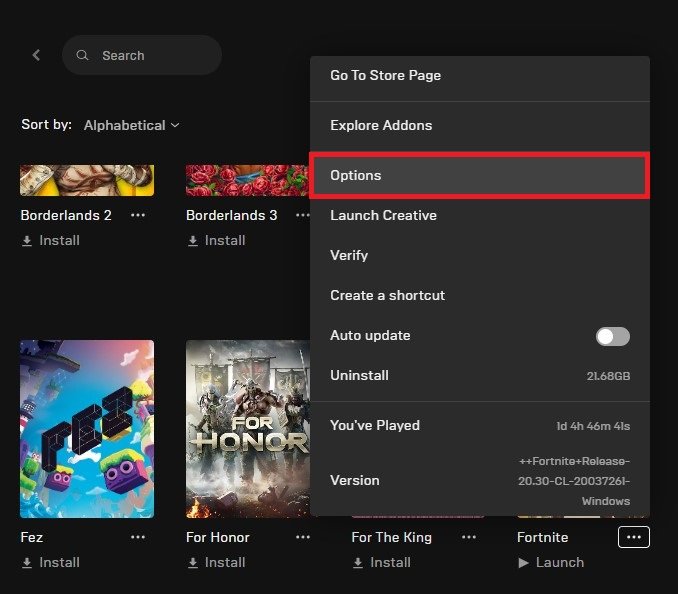The width and height of the screenshot is (678, 594).
Task: Click the Borderlands 3 title
Action: click(232, 215)
